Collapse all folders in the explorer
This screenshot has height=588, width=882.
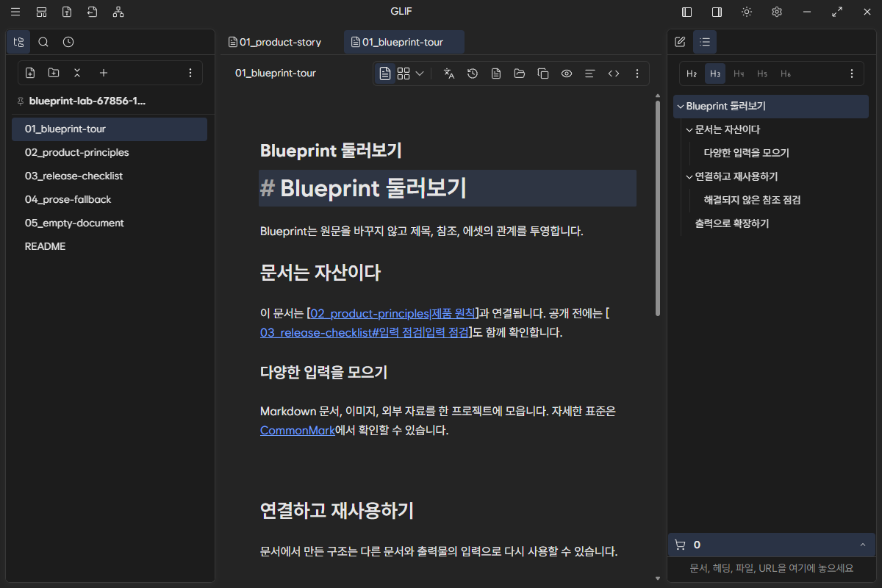tap(77, 73)
